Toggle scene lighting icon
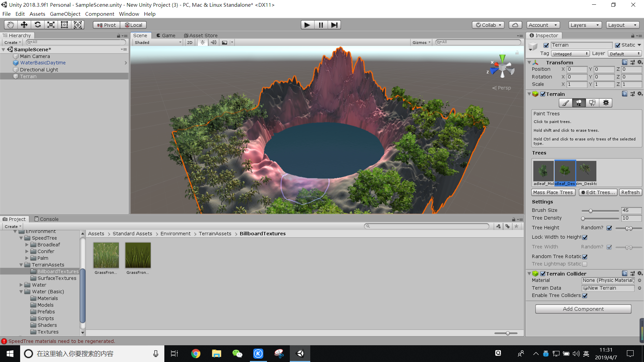This screenshot has height=362, width=644. coord(203,43)
